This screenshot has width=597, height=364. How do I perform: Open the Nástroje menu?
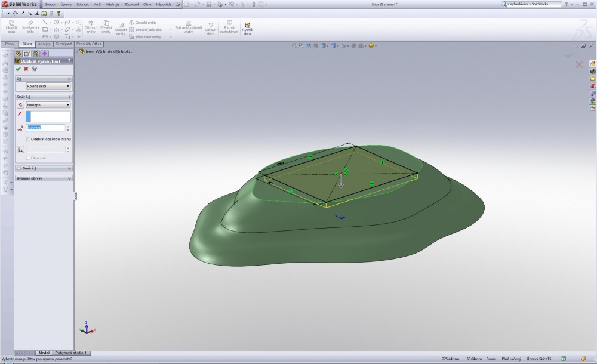(113, 4)
